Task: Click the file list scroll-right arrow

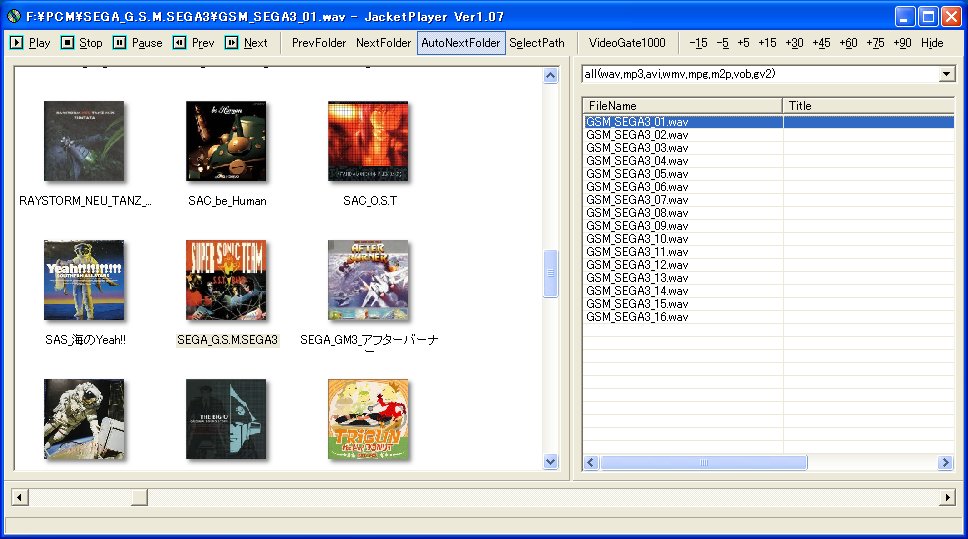Action: point(945,462)
